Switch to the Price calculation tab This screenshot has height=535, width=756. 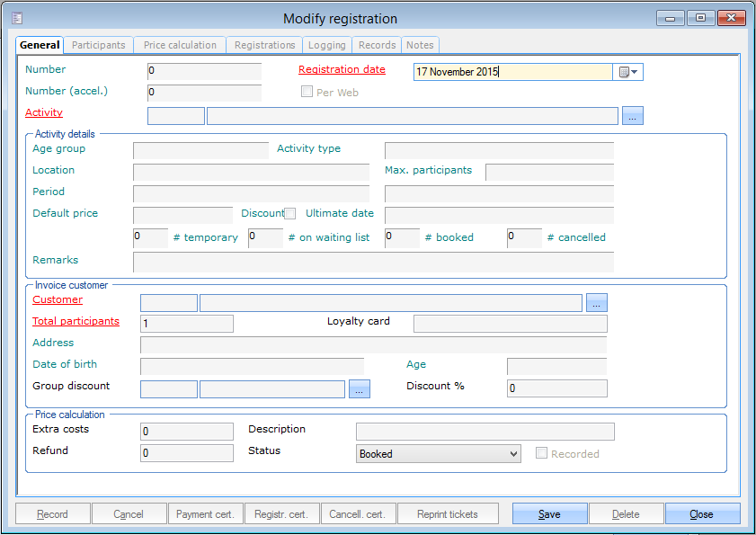point(180,45)
